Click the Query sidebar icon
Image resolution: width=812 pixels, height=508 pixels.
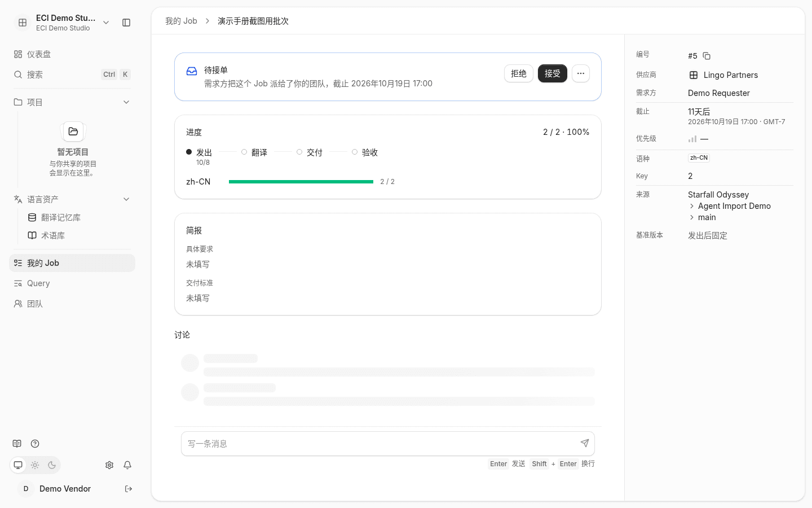(18, 283)
